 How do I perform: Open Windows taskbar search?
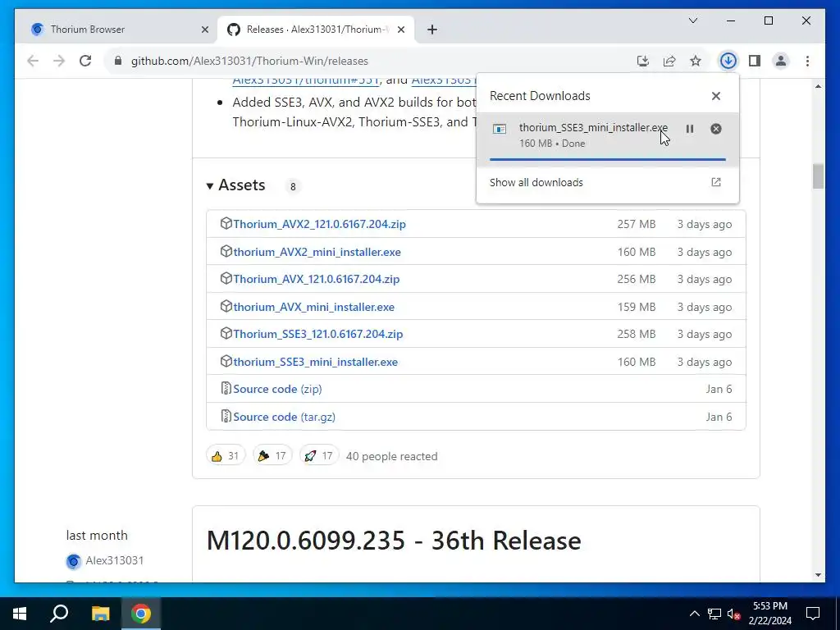(59, 614)
